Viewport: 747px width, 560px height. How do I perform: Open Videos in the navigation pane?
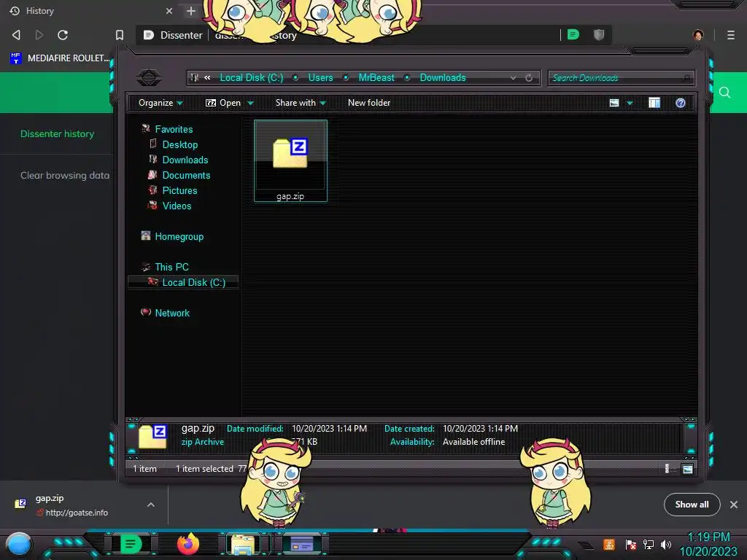(x=177, y=206)
